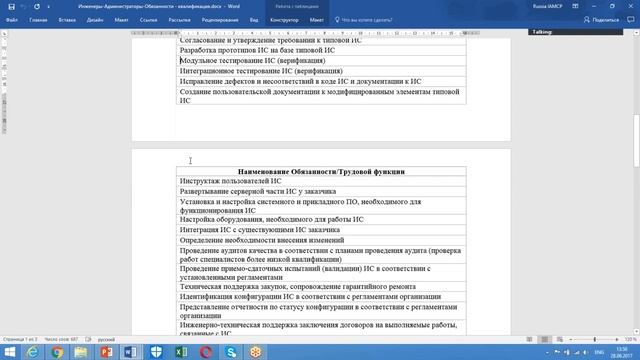Click the page number indicator in status bar
This screenshot has width=640, height=360.
pos(20,340)
